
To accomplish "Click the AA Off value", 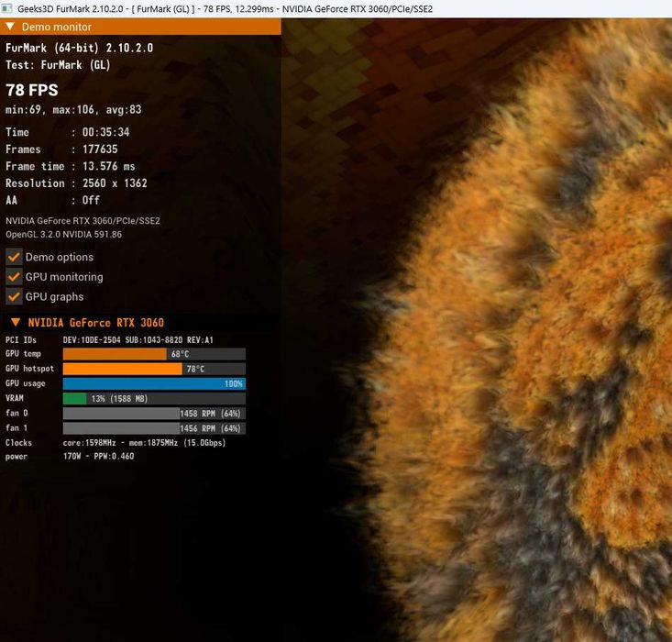I will [91, 200].
